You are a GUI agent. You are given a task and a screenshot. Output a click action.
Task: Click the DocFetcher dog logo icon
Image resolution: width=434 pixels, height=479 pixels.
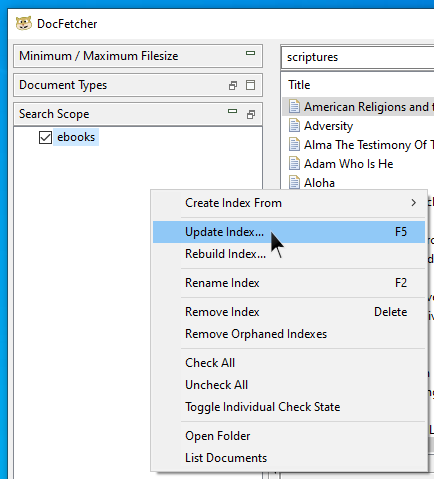click(24, 24)
